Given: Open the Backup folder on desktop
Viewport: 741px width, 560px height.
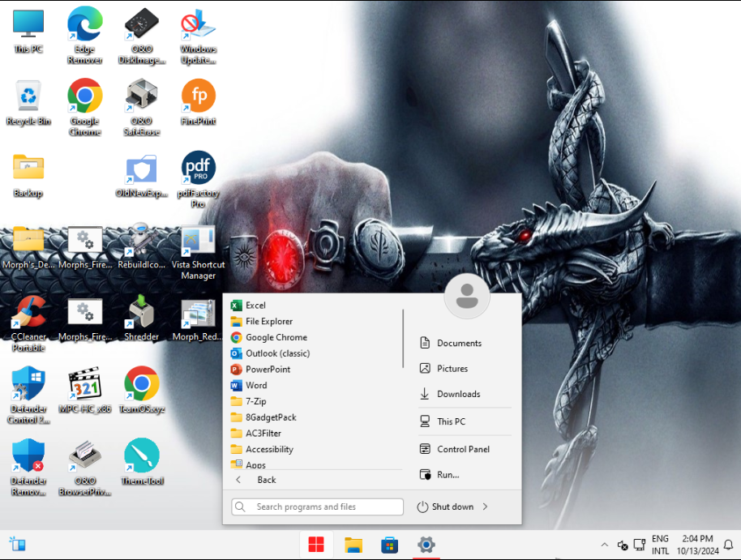Looking at the screenshot, I should 28,175.
